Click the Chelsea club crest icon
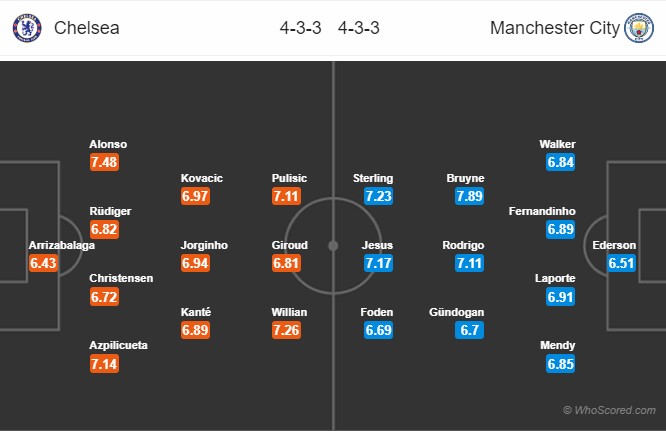The width and height of the screenshot is (666, 431). point(27,28)
